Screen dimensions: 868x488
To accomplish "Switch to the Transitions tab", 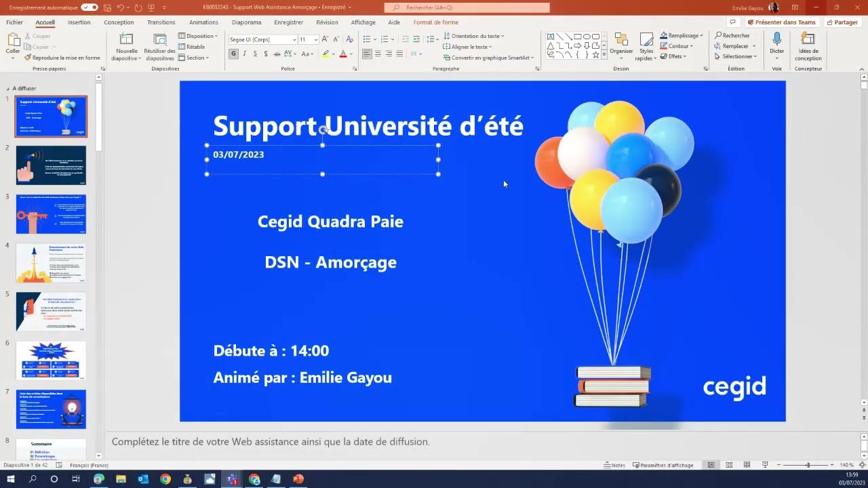I will (x=161, y=22).
